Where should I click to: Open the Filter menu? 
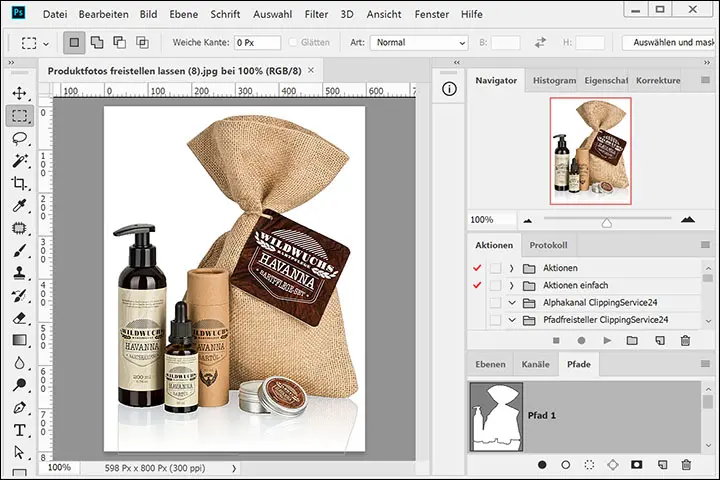click(x=316, y=14)
